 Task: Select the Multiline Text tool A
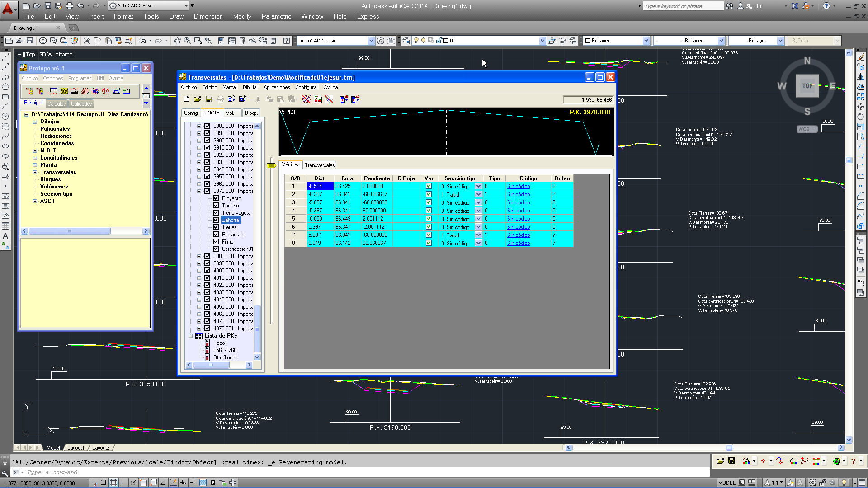click(x=5, y=236)
